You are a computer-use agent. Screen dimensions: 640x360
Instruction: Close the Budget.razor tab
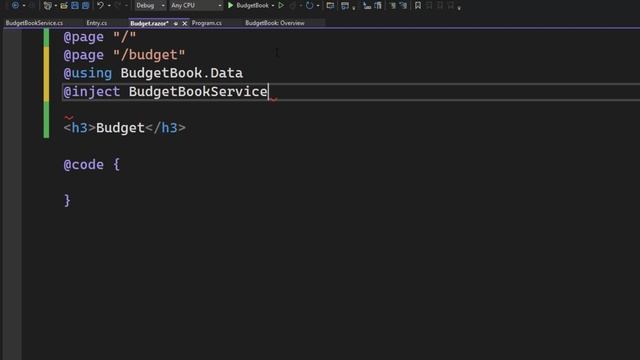[x=184, y=24]
